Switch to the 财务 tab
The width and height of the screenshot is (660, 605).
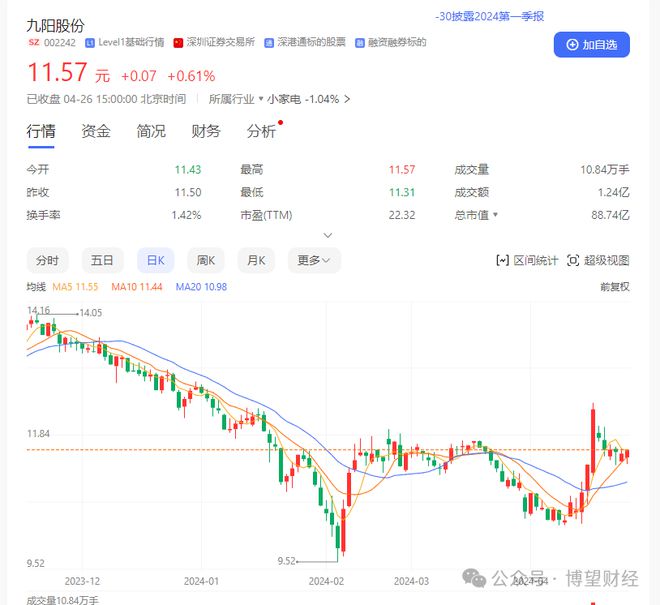click(x=206, y=131)
